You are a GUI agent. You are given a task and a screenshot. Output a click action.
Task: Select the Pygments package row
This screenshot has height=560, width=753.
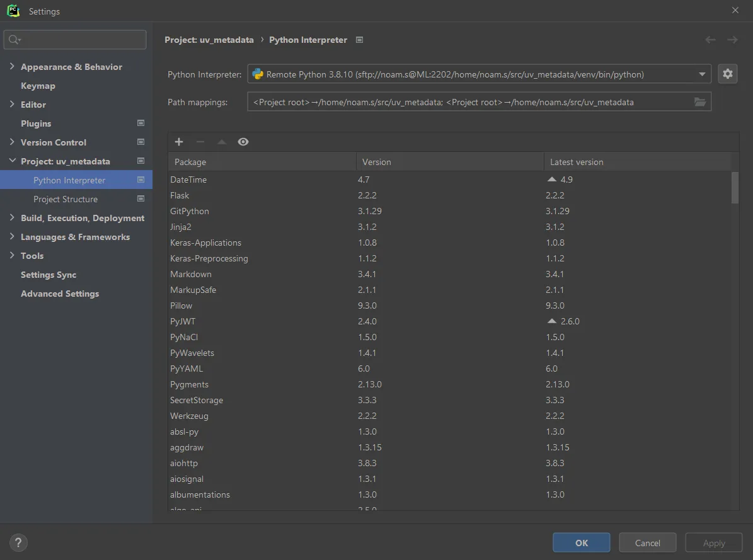pyautogui.click(x=449, y=384)
